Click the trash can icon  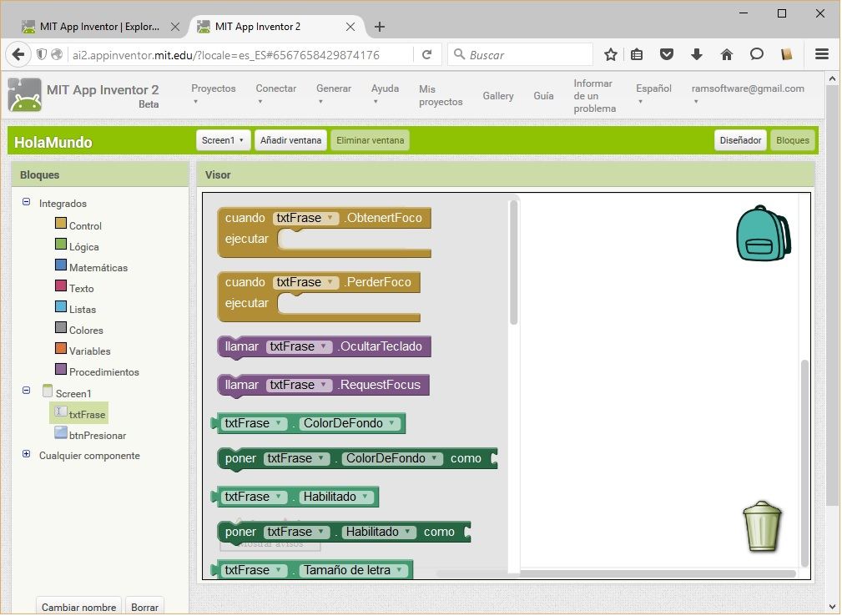click(x=762, y=526)
